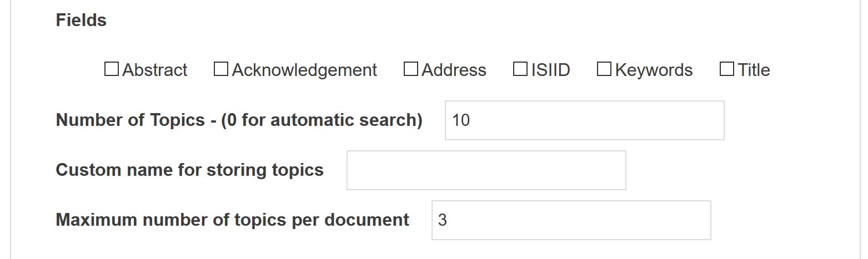Select the Keywords checkbox
Screen dimensions: 868x259
click(604, 69)
